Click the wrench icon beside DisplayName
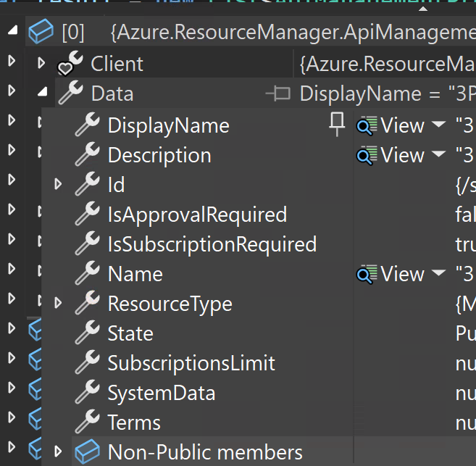 (x=87, y=124)
